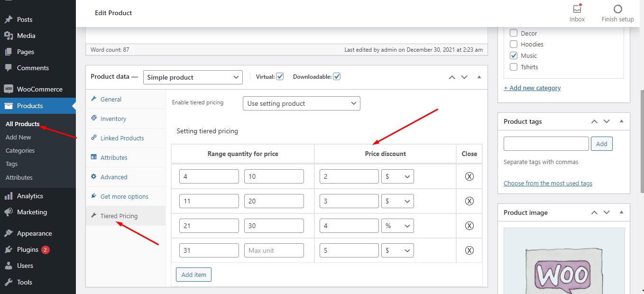Disable the Downloadable option
Screen dimensions: 644x294
(x=337, y=76)
